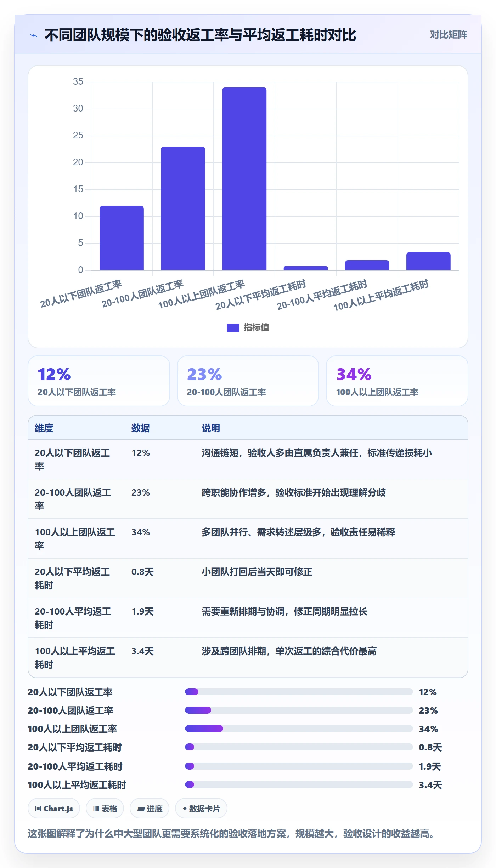Image resolution: width=496 pixels, height=868 pixels.
Task: Toggle the 指标值 legend color box
Action: click(233, 328)
